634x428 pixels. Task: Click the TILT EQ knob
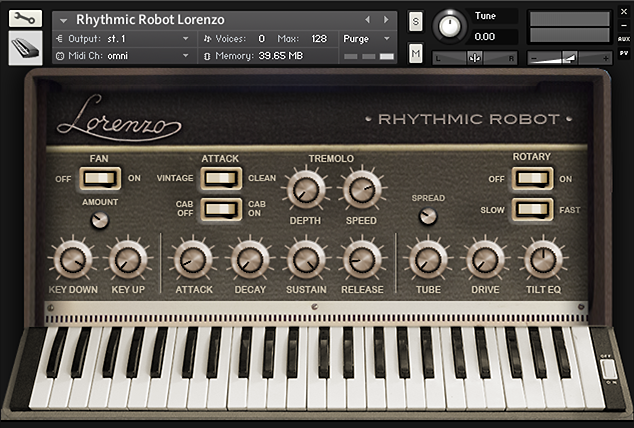543,259
